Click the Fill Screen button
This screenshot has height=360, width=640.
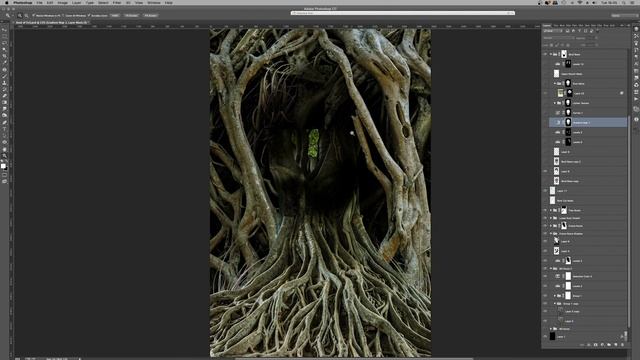click(x=151, y=16)
